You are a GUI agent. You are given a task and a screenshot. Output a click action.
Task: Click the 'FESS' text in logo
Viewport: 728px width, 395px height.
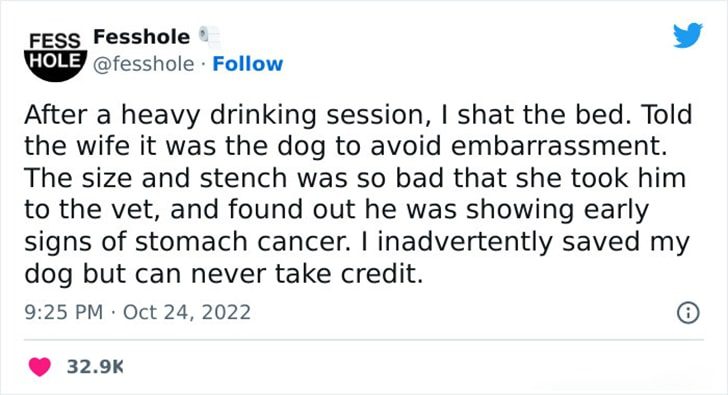coord(55,41)
